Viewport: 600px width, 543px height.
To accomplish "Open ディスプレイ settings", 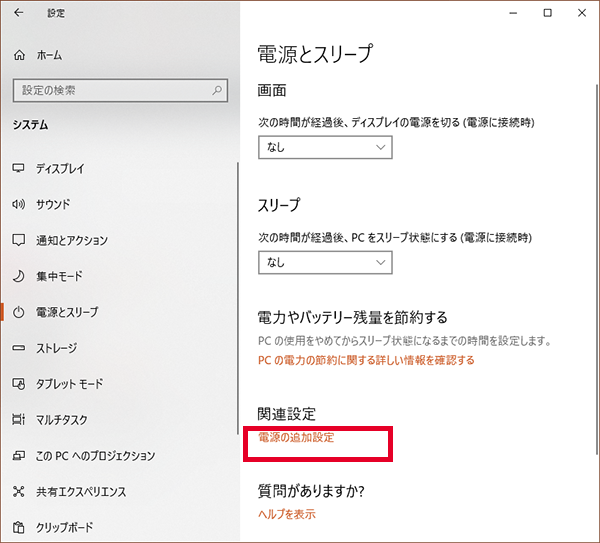I will [60, 168].
